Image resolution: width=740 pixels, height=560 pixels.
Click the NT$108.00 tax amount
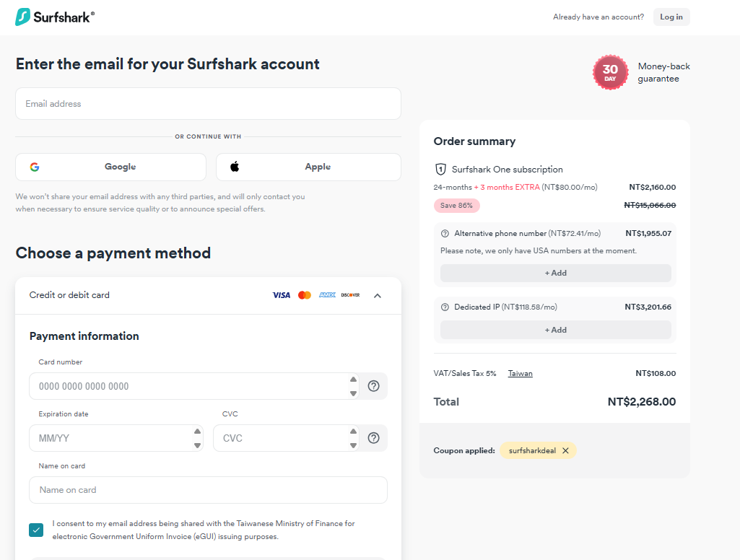pyautogui.click(x=656, y=374)
